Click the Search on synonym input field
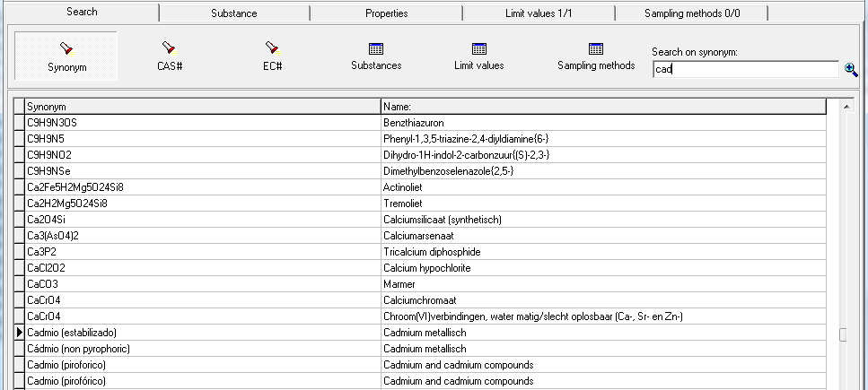The image size is (868, 390). [x=745, y=70]
